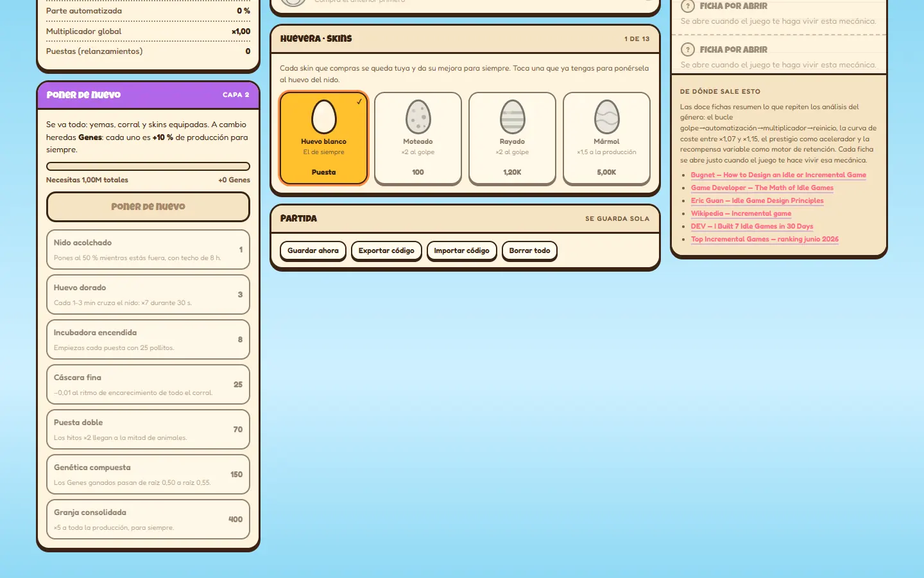Click the 'CAPA 2' label
The height and width of the screenshot is (578, 924).
(x=236, y=94)
